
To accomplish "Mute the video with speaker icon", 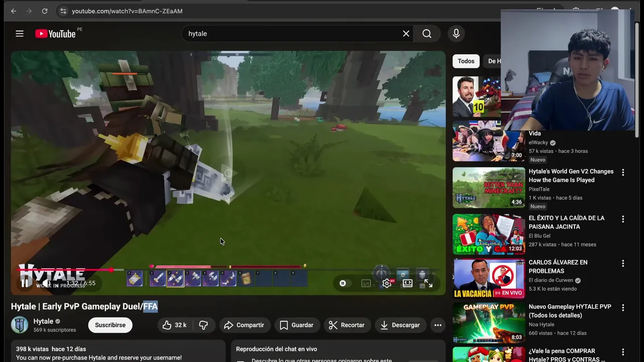I will [x=47, y=283].
